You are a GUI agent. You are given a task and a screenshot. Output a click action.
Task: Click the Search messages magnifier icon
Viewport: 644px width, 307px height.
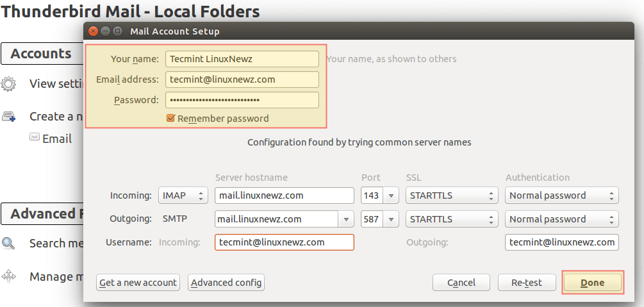tap(8, 243)
